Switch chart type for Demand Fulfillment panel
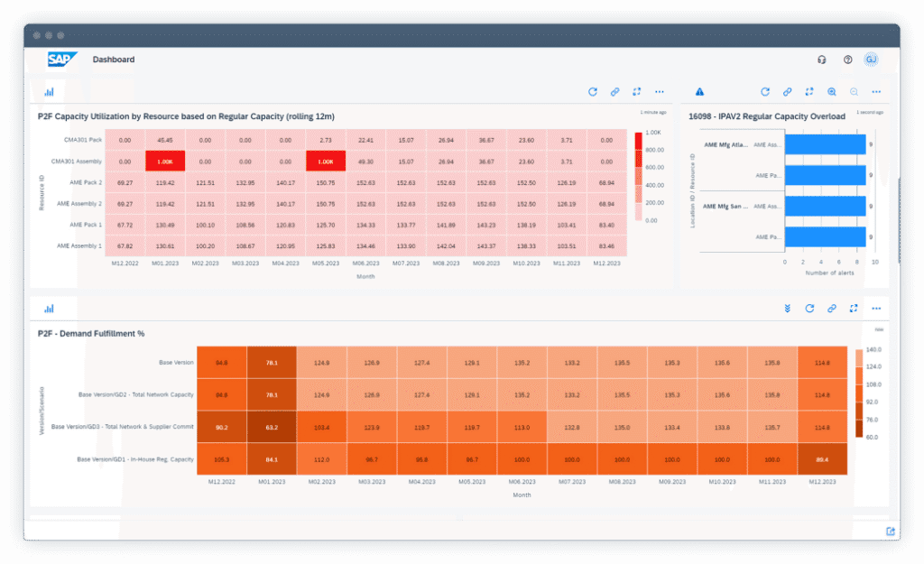 pos(49,309)
